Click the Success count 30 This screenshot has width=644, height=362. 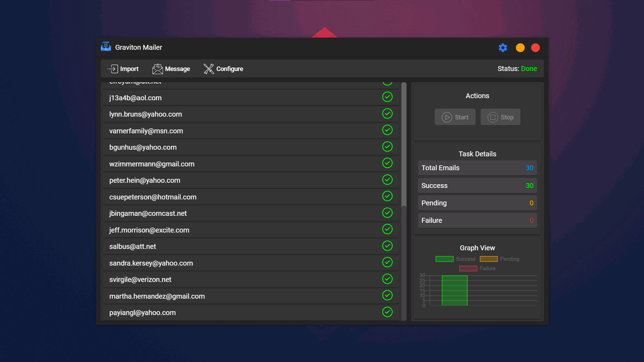point(529,186)
